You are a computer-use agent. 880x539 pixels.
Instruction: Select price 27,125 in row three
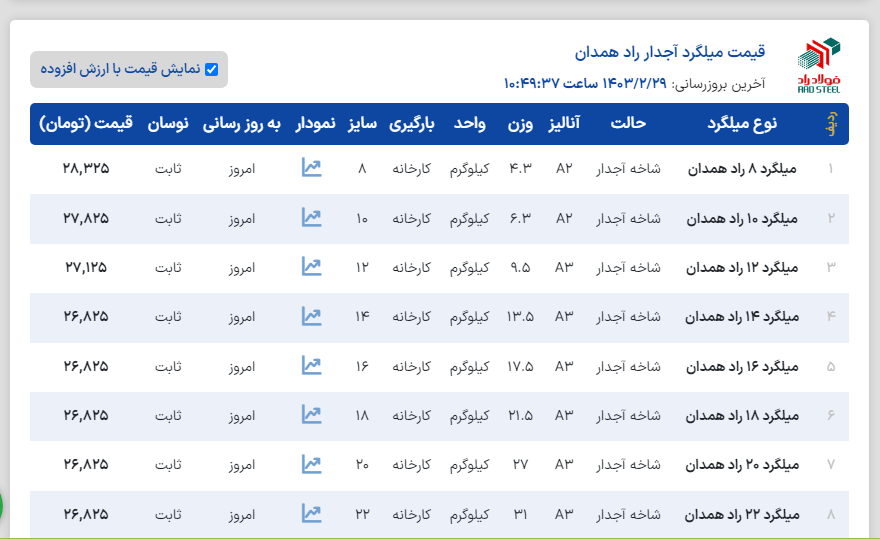coord(86,267)
